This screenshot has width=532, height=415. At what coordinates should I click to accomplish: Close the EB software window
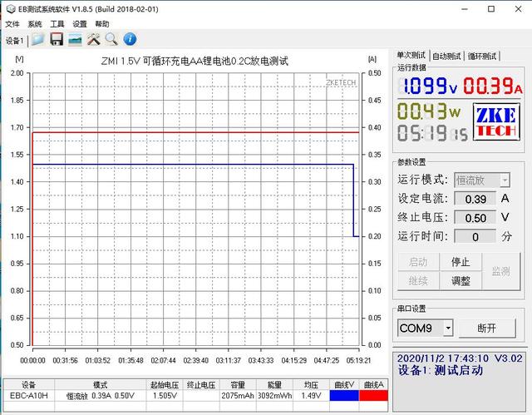(x=518, y=9)
